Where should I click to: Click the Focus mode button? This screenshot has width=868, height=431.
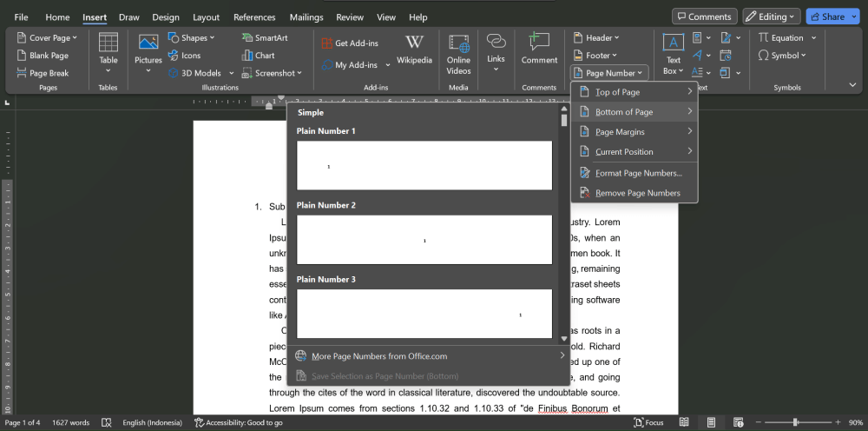648,422
